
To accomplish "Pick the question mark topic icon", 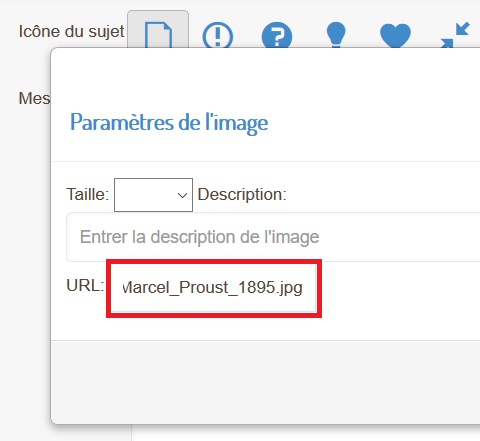I will pos(277,35).
